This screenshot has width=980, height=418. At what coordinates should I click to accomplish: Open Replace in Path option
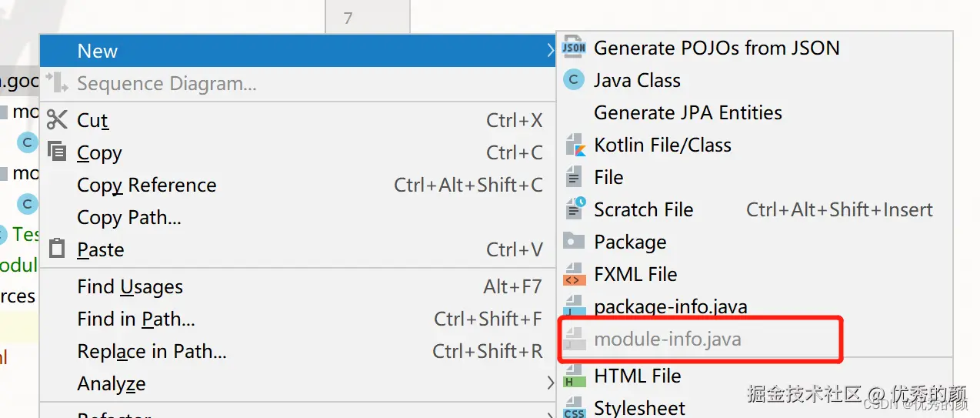152,352
